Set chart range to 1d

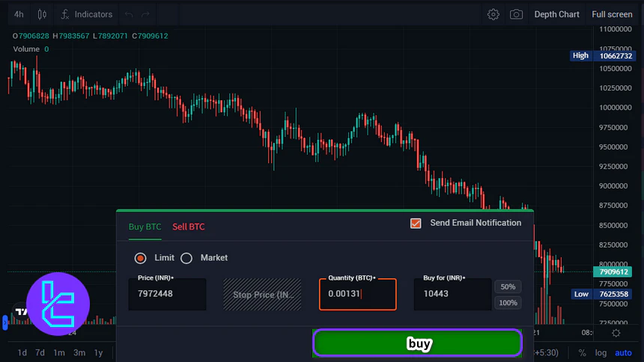22,353
